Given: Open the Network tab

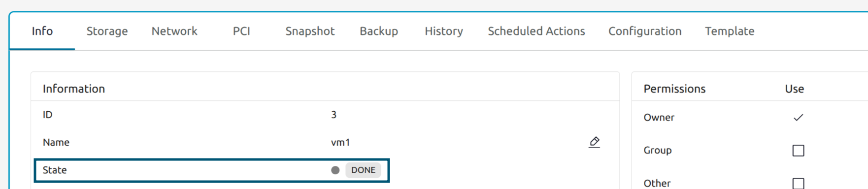Looking at the screenshot, I should (174, 31).
